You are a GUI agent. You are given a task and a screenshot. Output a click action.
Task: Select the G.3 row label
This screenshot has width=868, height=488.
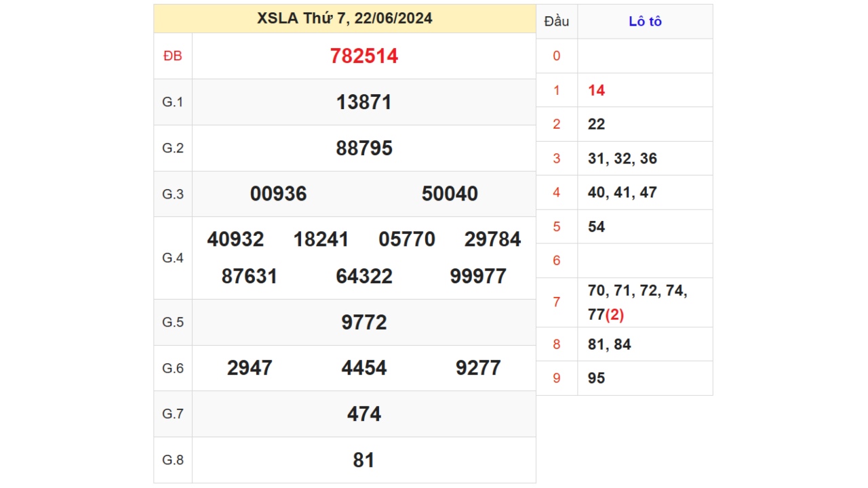point(173,194)
